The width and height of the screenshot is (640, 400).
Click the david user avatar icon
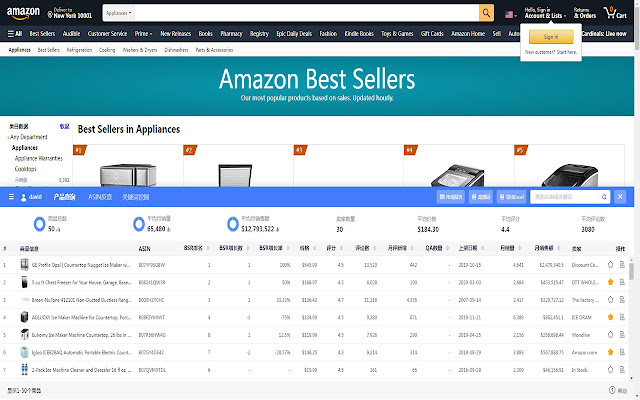point(24,197)
